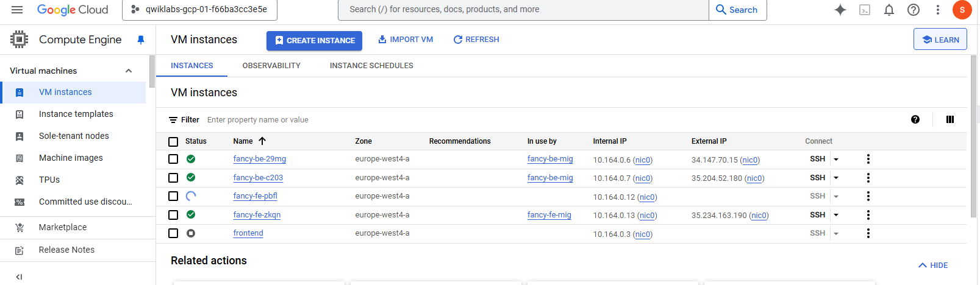
Task: Select checkbox for fancy-be-c203
Action: tap(173, 178)
